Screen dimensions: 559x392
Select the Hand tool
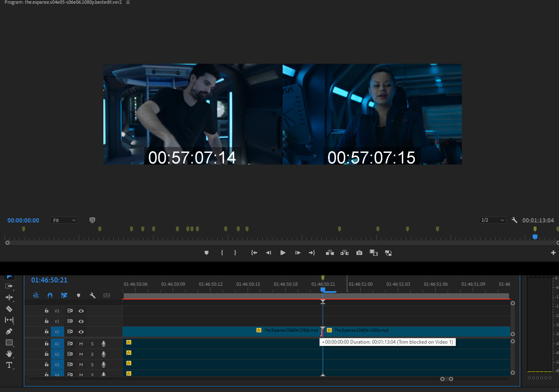tap(9, 354)
